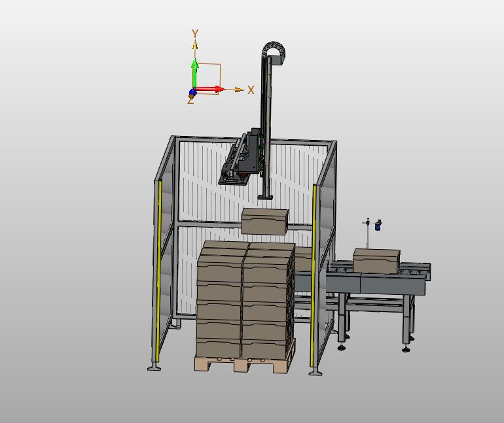Click the red X-axis arrow of the triad
The width and height of the screenshot is (504, 423).
coord(209,89)
